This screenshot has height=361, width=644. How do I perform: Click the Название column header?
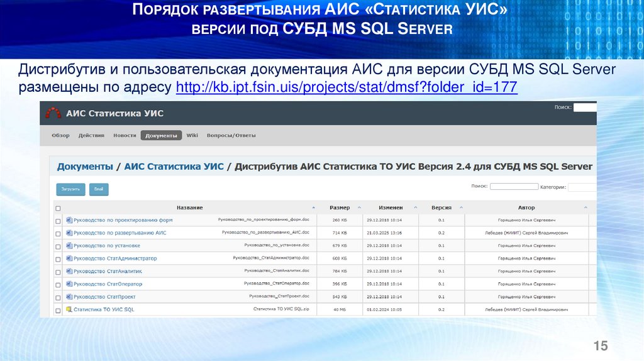pos(190,208)
